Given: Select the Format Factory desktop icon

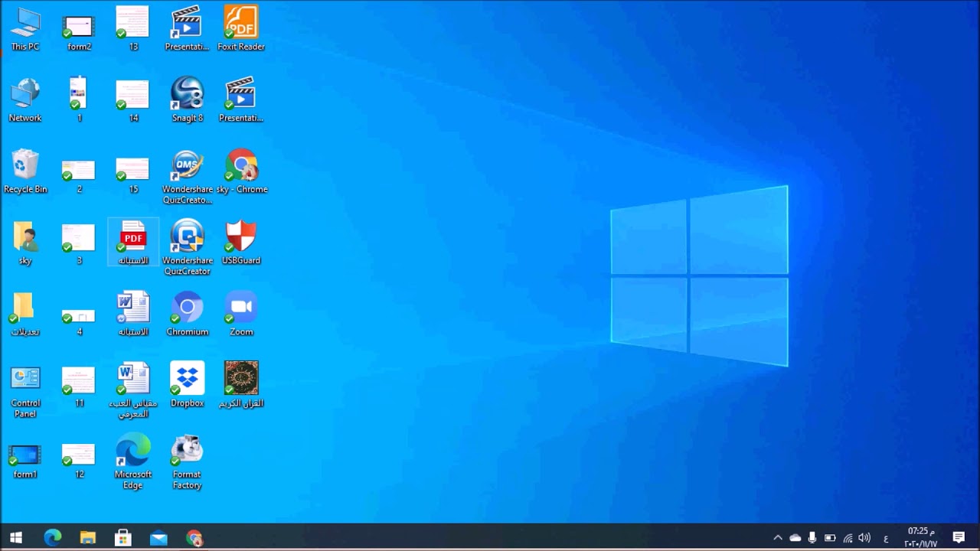Looking at the screenshot, I should 187,461.
